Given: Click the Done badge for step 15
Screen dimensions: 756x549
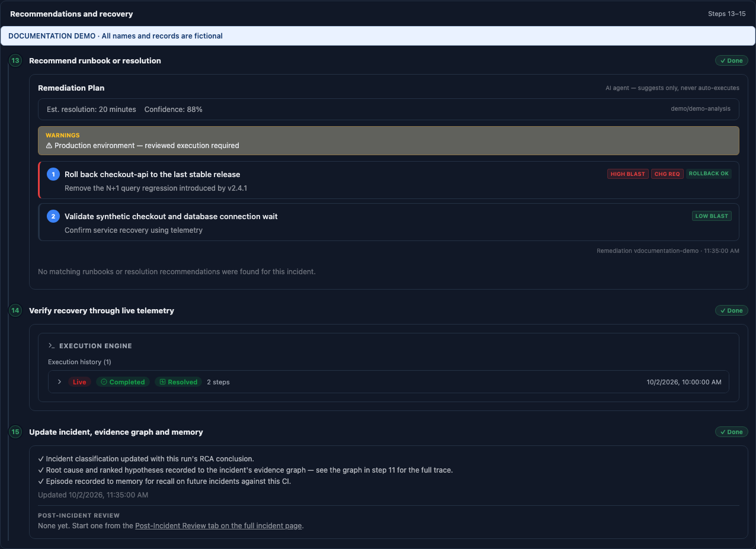Looking at the screenshot, I should coord(731,432).
